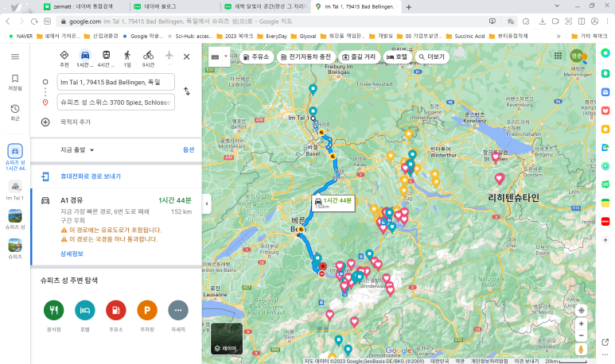Search nearby parking with orange 주차장 icon
This screenshot has width=615, height=364.
point(147,310)
